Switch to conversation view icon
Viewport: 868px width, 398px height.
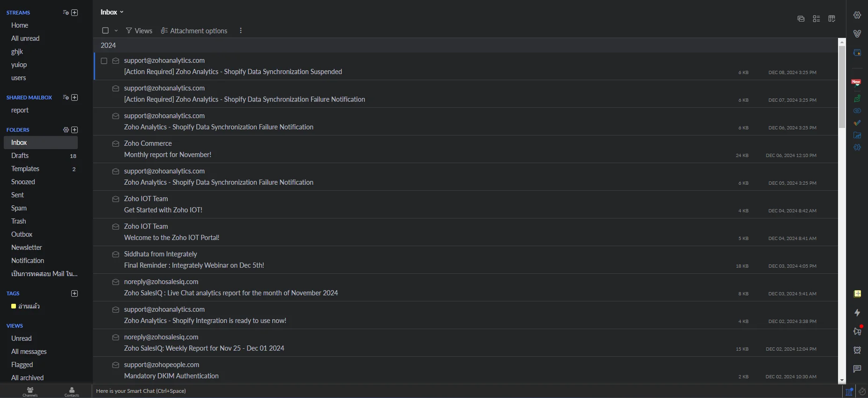pos(801,19)
